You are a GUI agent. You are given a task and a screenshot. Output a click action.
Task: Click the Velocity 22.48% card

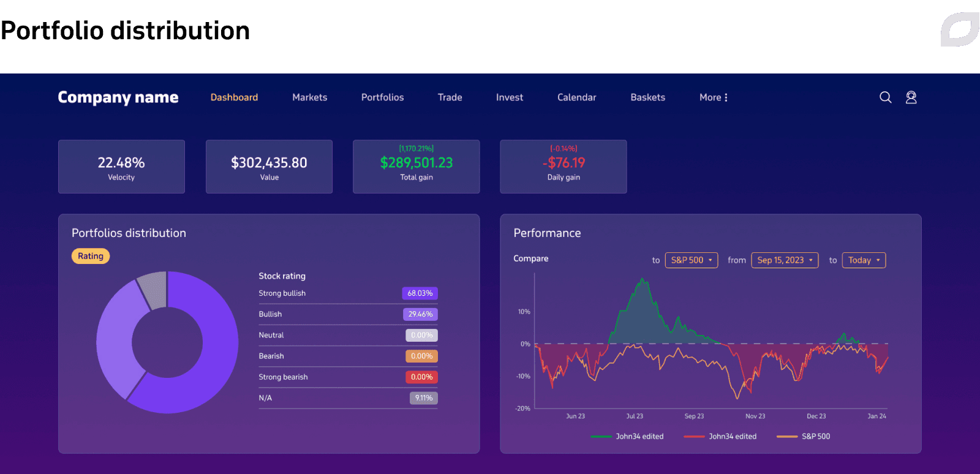[121, 167]
